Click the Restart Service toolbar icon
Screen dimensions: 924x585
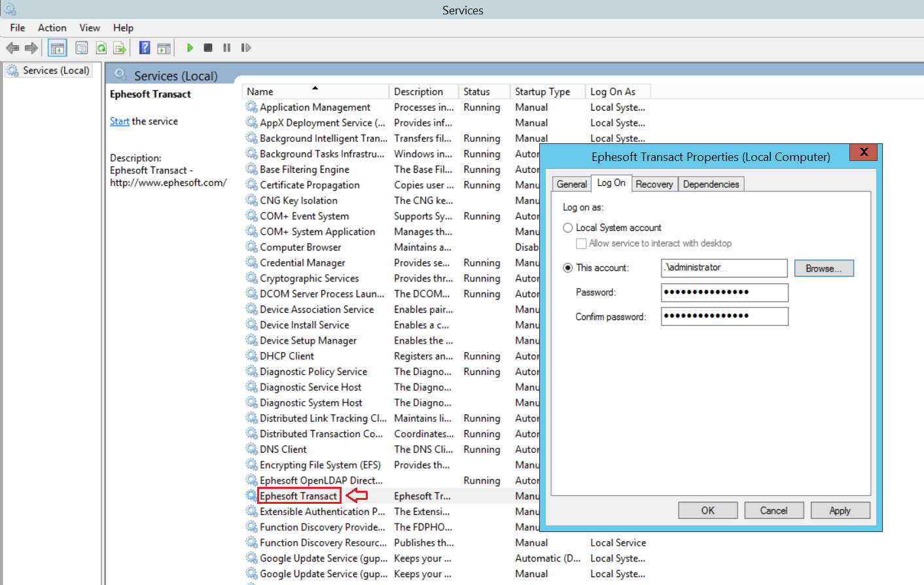(246, 48)
